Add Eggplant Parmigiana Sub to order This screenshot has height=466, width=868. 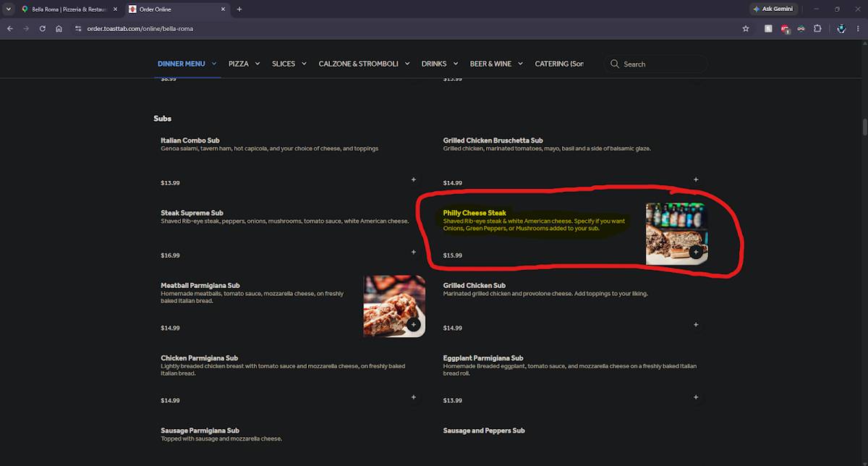click(x=696, y=397)
